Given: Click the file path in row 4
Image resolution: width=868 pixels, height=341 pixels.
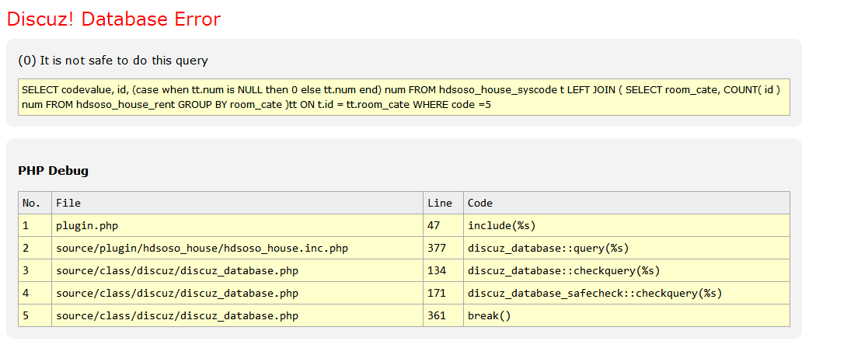Looking at the screenshot, I should pos(177,293).
